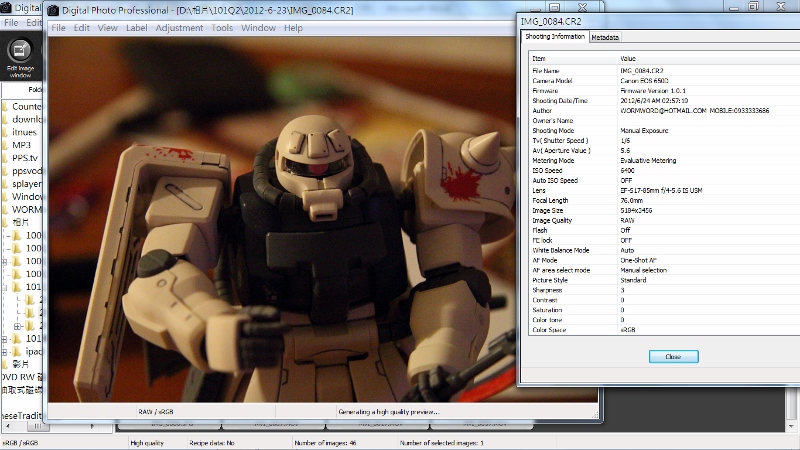Click the 'Evaluative Metering' value
This screenshot has width=800, height=450.
coord(648,160)
